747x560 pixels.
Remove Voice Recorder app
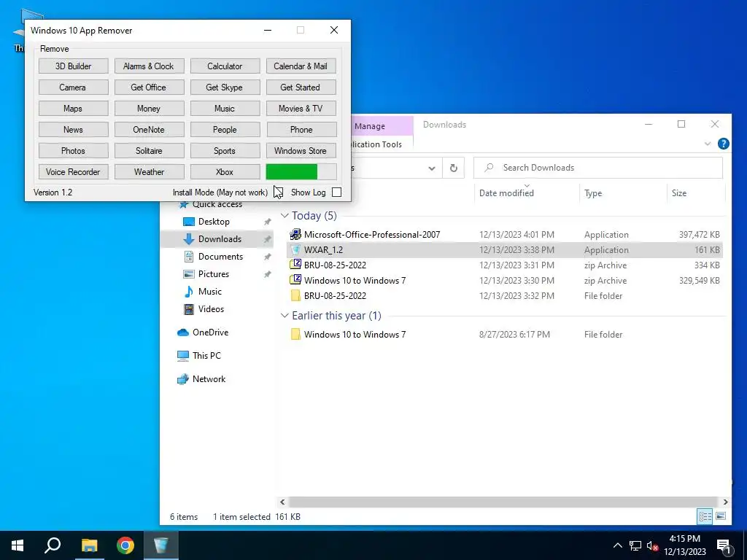tap(74, 172)
